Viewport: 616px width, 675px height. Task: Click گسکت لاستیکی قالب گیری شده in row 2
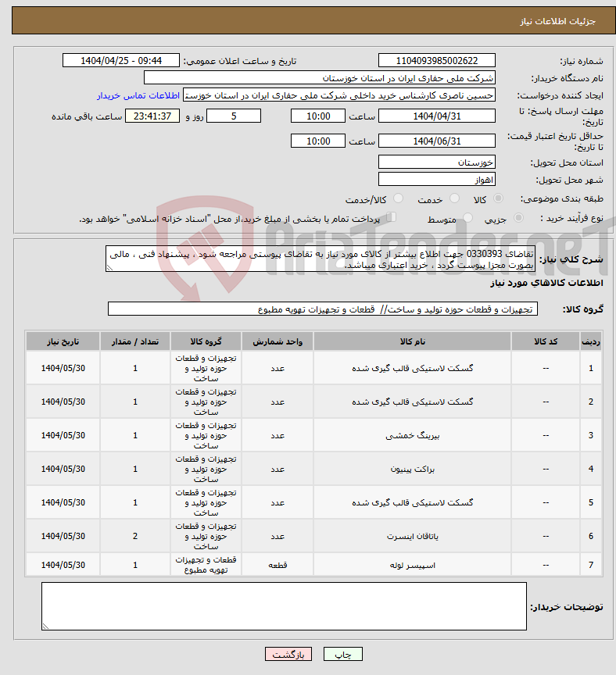[412, 402]
